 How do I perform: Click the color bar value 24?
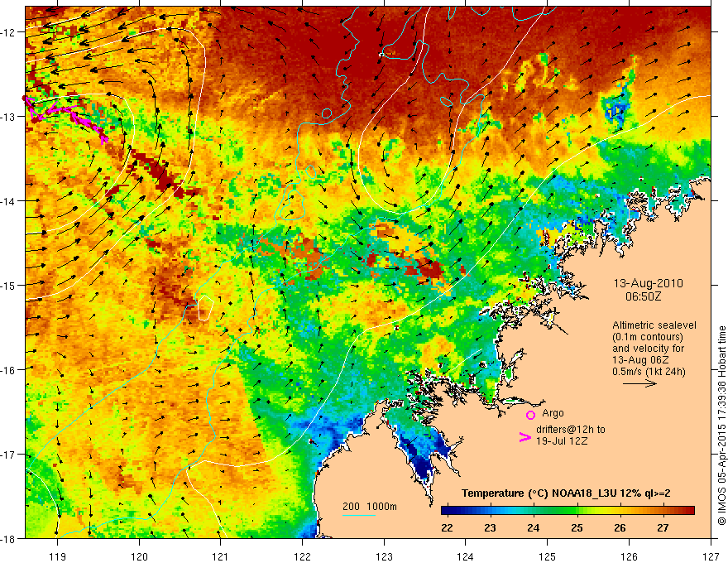click(x=533, y=528)
